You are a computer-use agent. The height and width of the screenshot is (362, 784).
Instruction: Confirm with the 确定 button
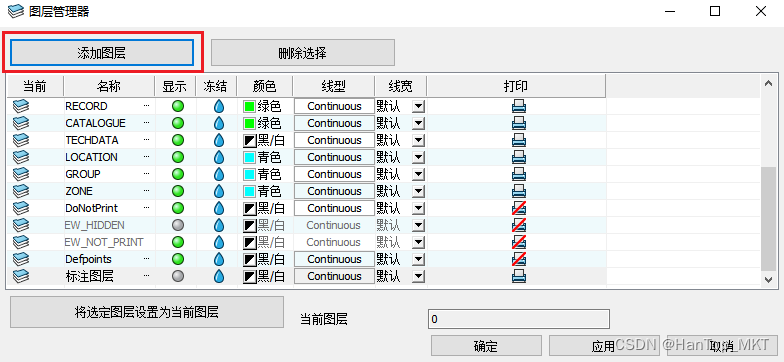click(x=486, y=346)
